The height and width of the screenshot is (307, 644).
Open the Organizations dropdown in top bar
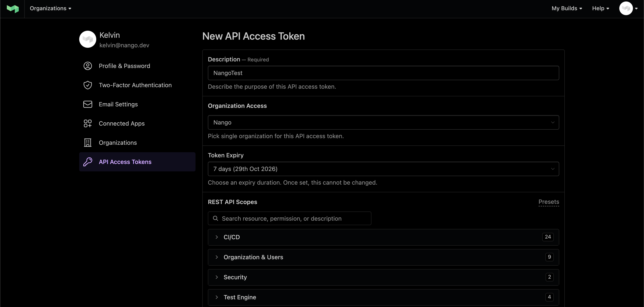tap(50, 9)
